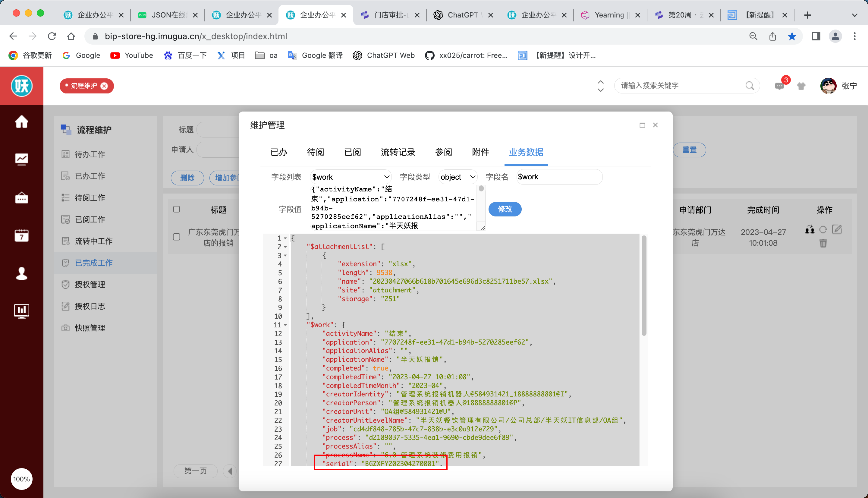
Task: Switch to the 附件 tab
Action: [x=480, y=152]
